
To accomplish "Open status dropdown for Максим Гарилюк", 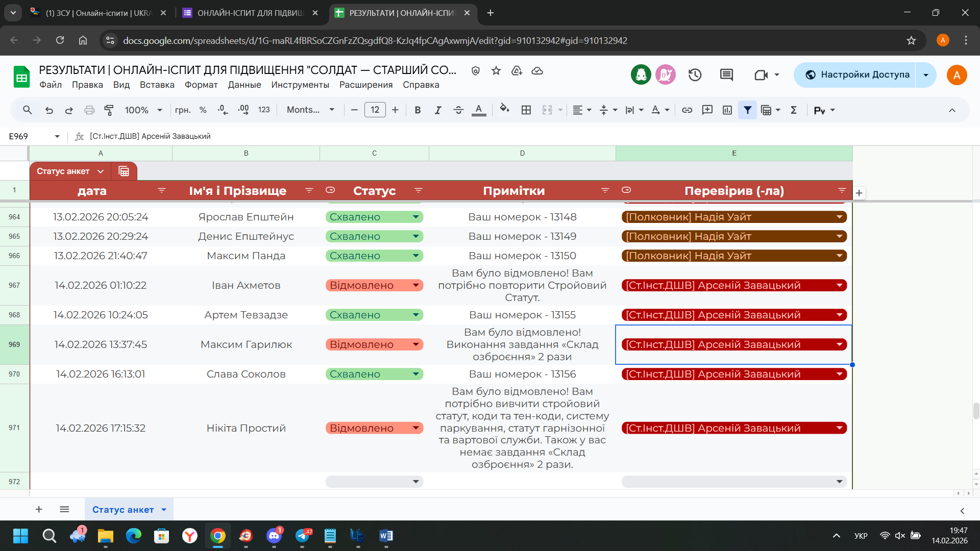I will click(415, 344).
